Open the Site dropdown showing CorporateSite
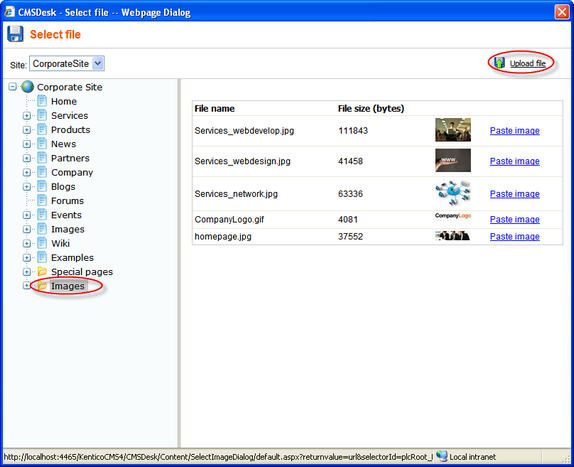This screenshot has width=574, height=467. click(67, 64)
